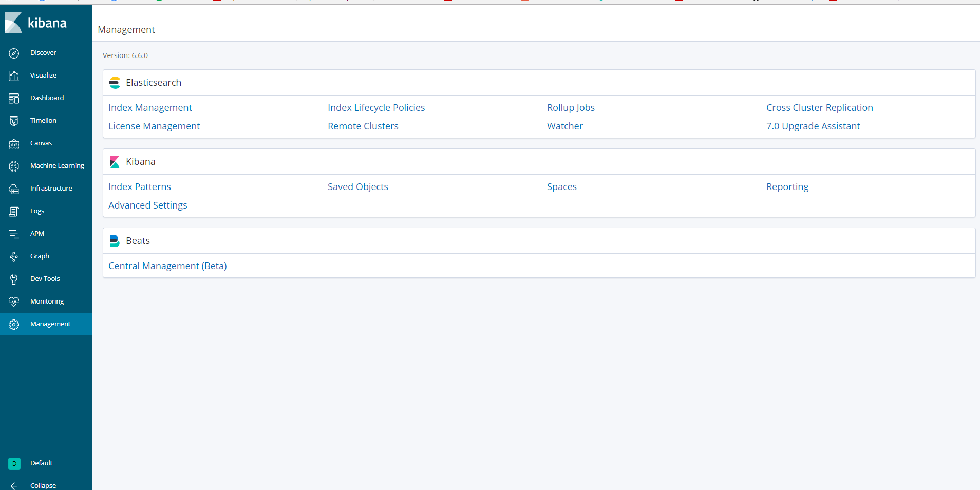The width and height of the screenshot is (980, 490).
Task: Open Discover via its compass icon
Action: point(14,53)
